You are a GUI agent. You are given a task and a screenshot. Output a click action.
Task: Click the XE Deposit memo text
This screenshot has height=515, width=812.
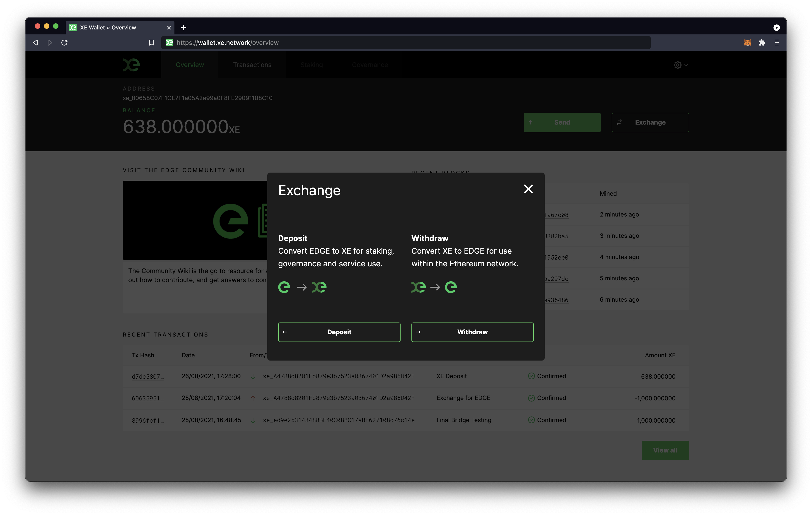452,376
